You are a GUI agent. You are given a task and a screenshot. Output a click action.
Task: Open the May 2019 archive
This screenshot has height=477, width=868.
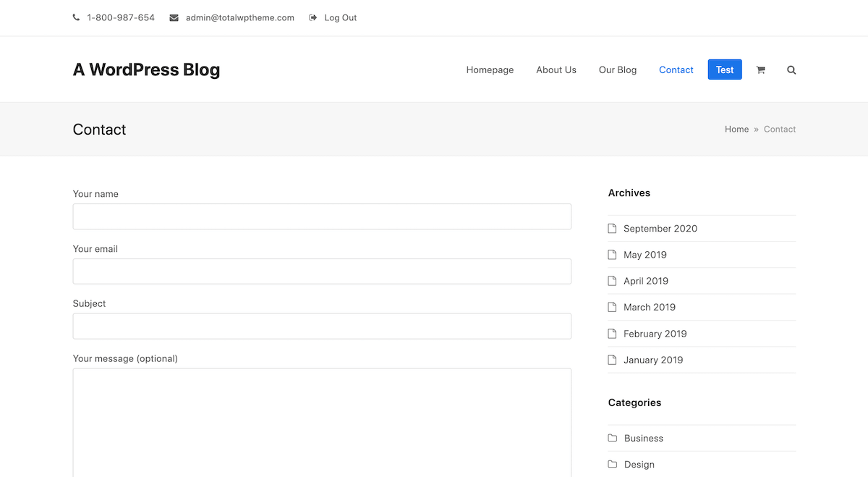click(x=645, y=255)
